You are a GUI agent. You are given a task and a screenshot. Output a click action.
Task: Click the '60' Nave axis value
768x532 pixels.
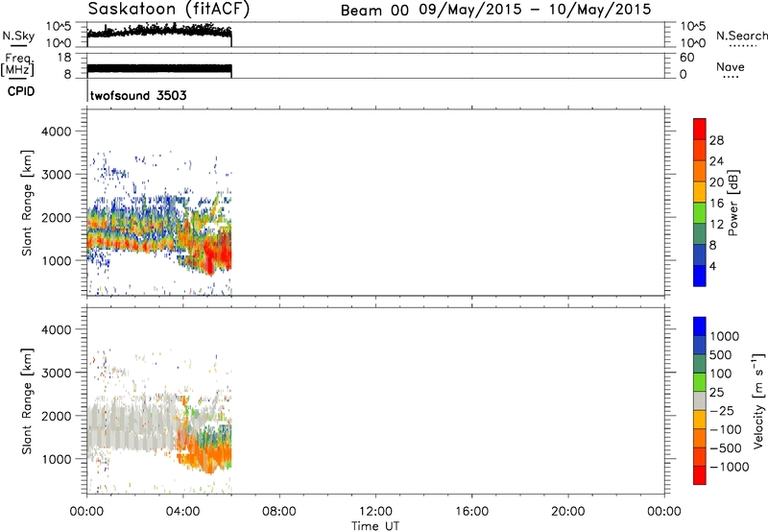pyautogui.click(x=686, y=58)
